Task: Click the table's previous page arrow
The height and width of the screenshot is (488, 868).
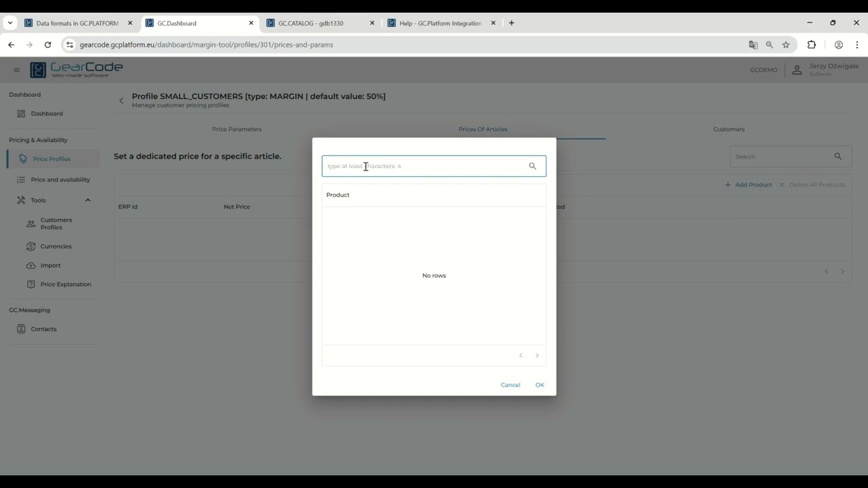Action: tap(826, 271)
